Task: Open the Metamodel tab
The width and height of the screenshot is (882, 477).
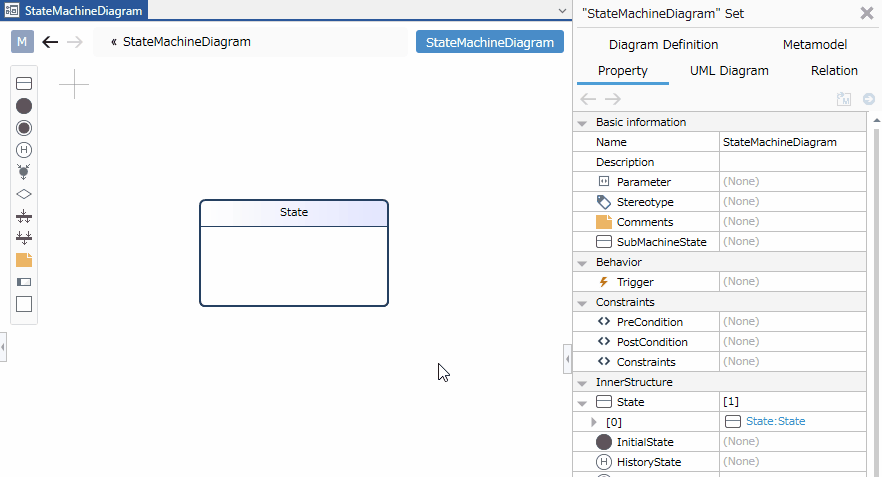Action: click(814, 44)
